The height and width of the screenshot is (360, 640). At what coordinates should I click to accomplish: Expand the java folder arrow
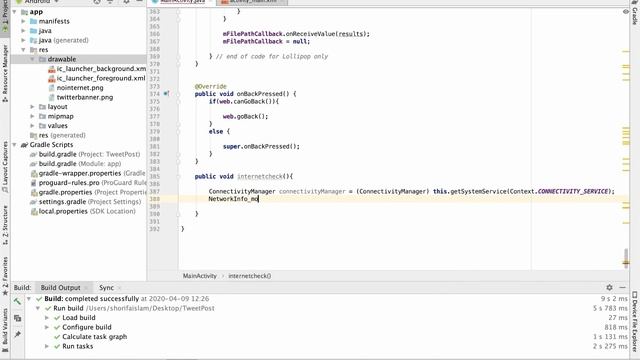click(x=23, y=31)
